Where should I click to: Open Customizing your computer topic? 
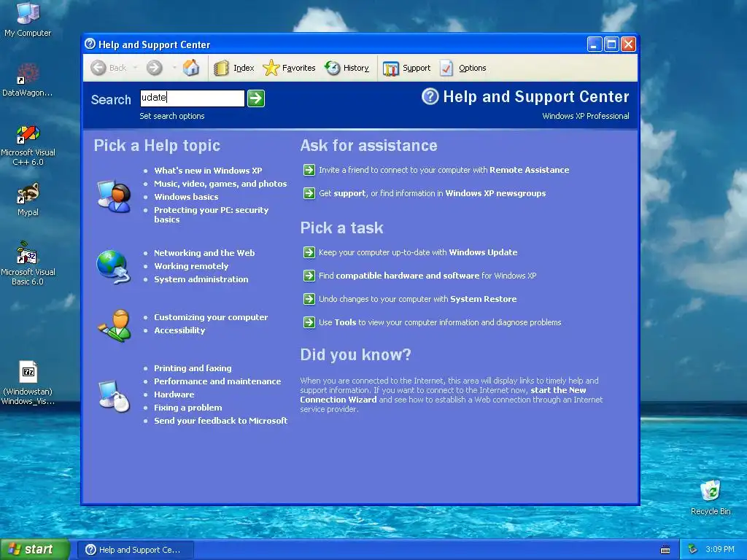click(x=211, y=317)
